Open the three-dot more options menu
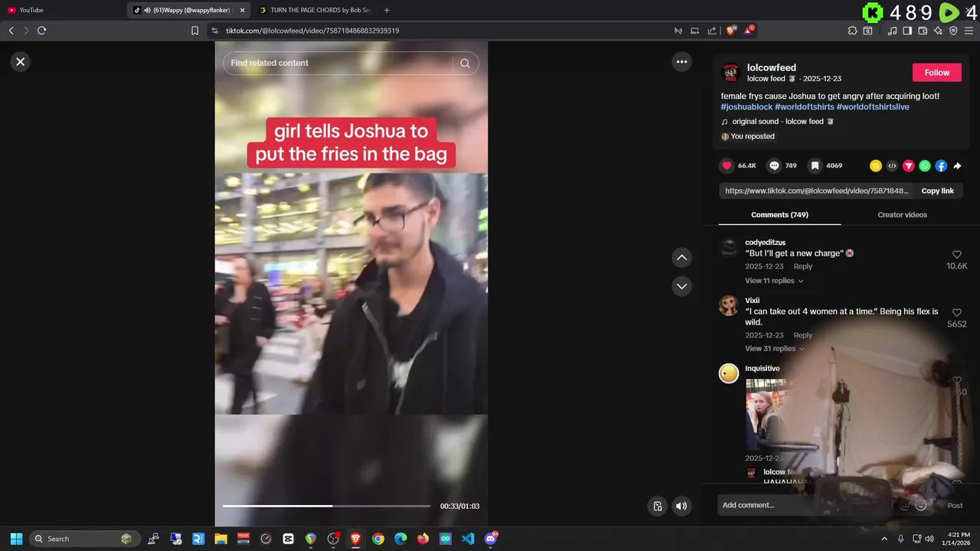Viewport: 980px width, 551px height. coord(681,62)
